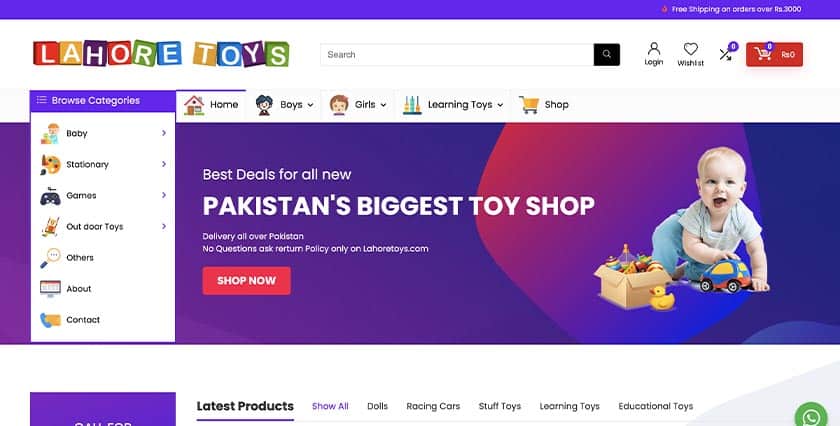840x426 pixels.
Task: Click into the Search input field
Action: pos(457,55)
